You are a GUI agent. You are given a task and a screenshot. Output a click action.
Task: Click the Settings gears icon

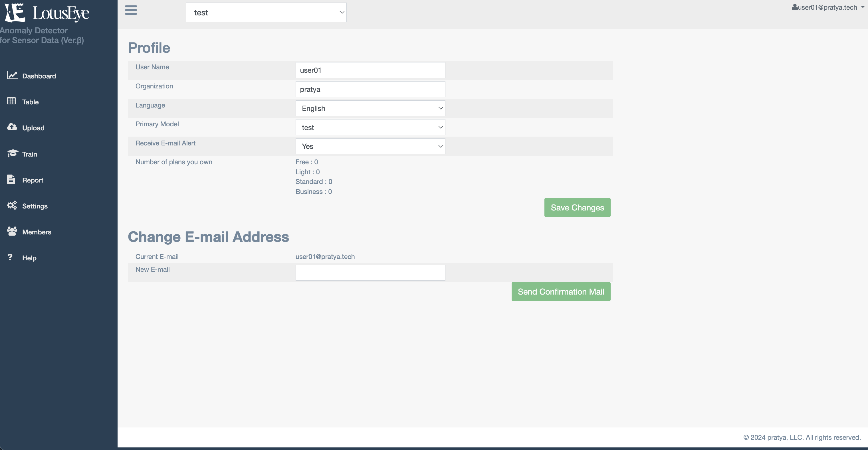click(x=12, y=205)
